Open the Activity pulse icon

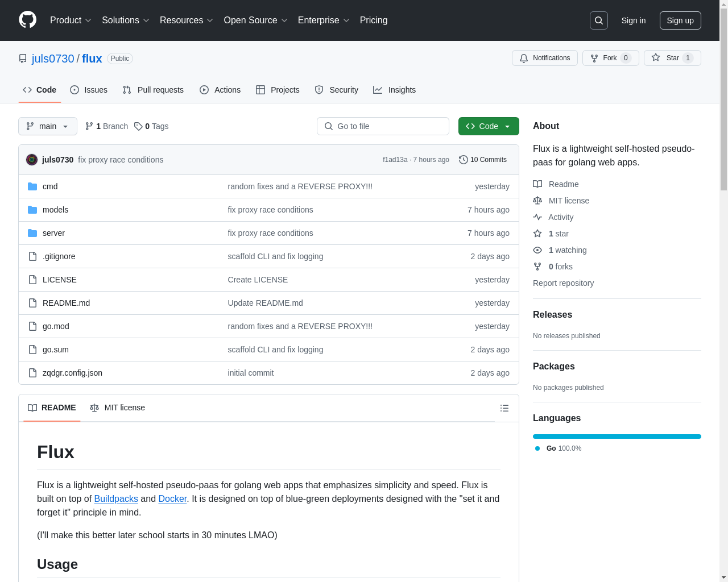click(x=537, y=217)
